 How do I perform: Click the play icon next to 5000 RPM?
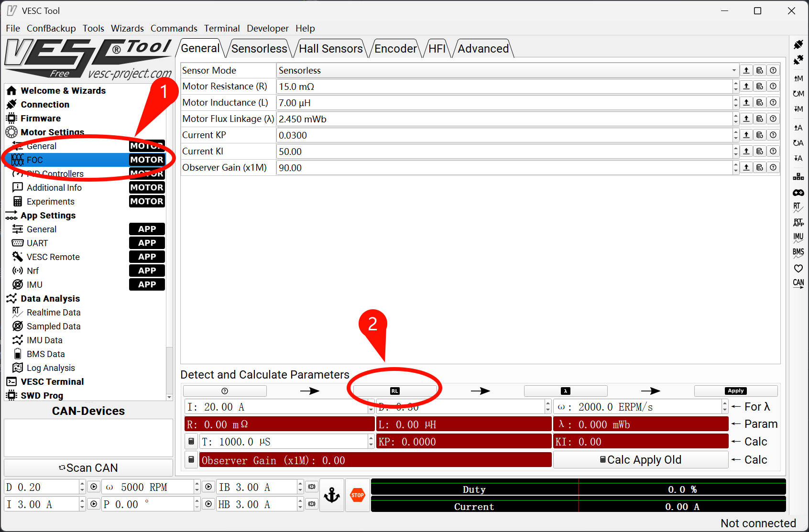coord(208,487)
